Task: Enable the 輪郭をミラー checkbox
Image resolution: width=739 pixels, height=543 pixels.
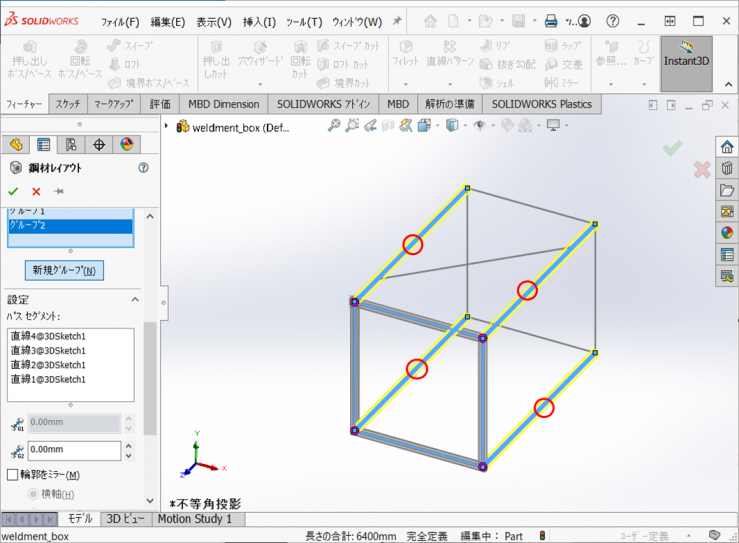Action: point(13,475)
